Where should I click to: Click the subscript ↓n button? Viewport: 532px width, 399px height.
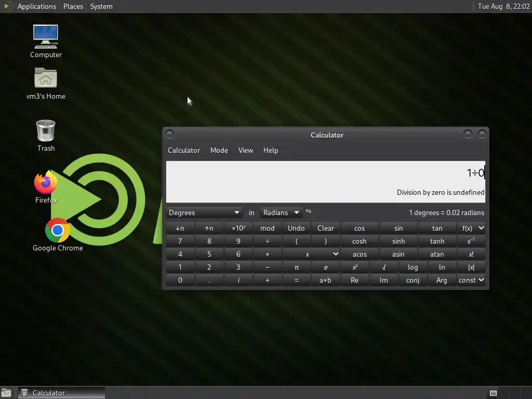(180, 229)
